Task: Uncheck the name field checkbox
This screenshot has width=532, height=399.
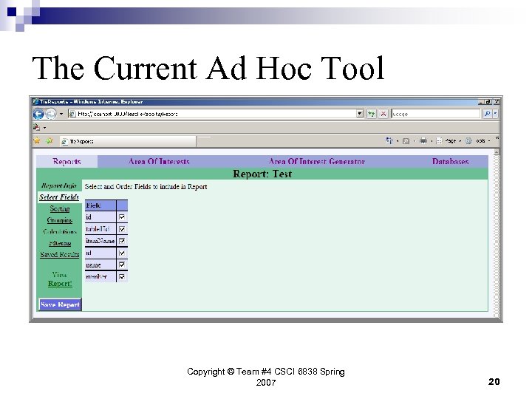Action: [122, 265]
